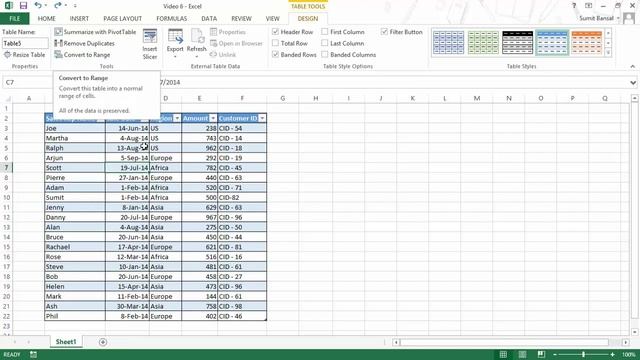The height and width of the screenshot is (360, 640).
Task: Open the Region column filter dropdown
Action: point(177,118)
